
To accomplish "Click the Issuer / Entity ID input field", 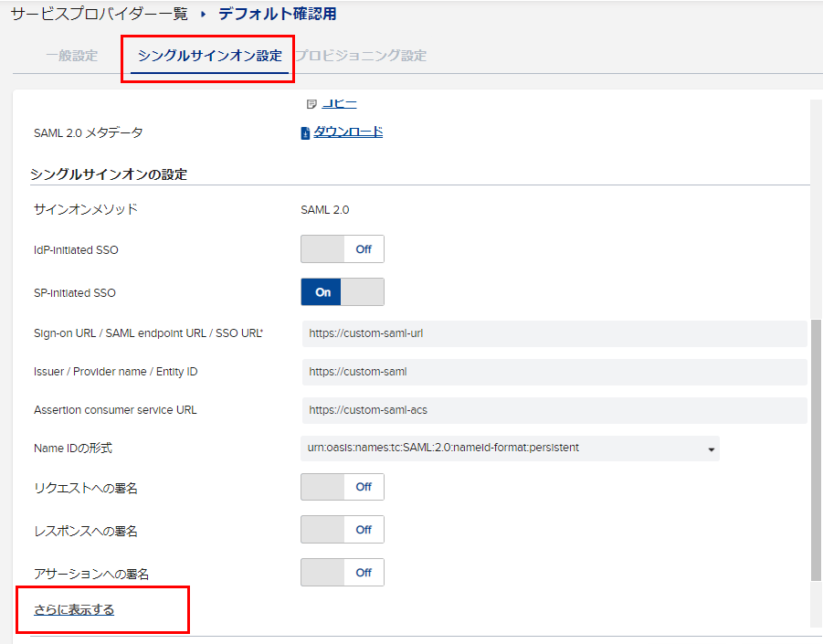I will (x=554, y=372).
